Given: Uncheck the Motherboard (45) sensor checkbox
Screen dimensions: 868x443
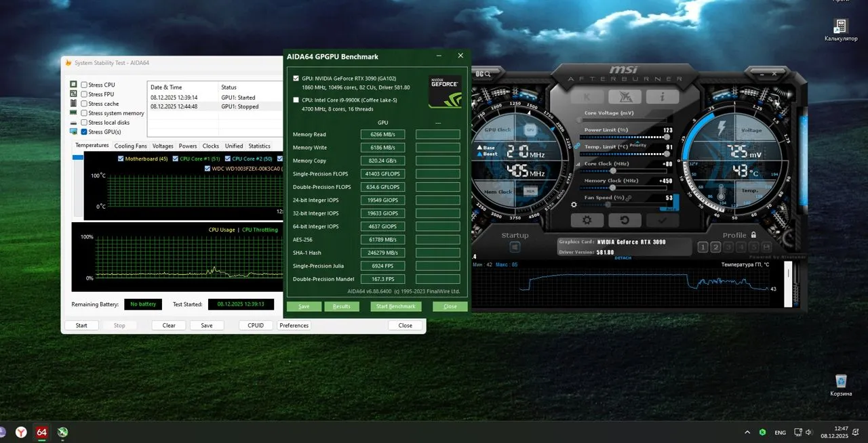Looking at the screenshot, I should (121, 159).
